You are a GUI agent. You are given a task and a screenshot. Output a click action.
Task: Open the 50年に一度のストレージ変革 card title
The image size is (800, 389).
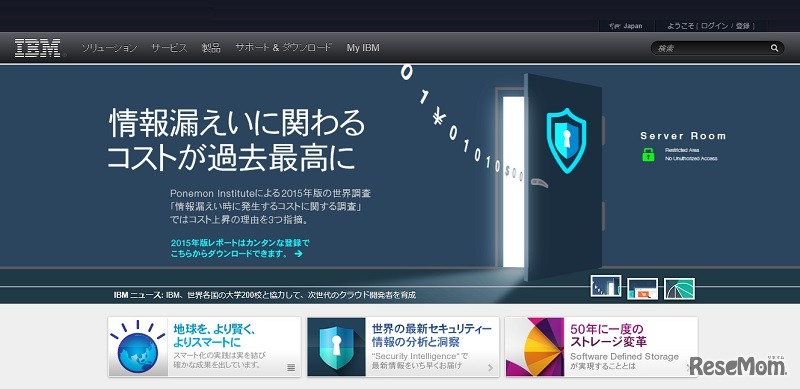click(x=608, y=335)
